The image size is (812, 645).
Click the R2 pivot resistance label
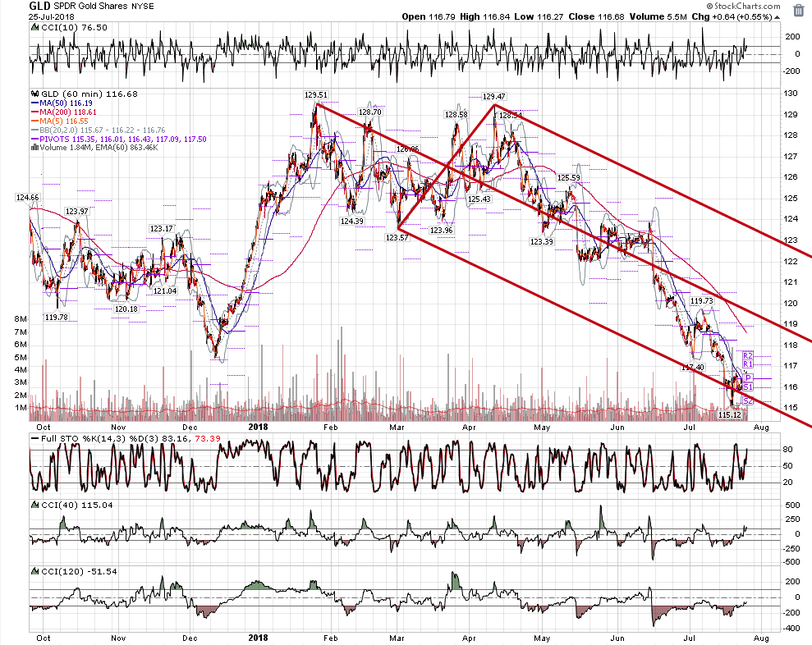point(748,355)
